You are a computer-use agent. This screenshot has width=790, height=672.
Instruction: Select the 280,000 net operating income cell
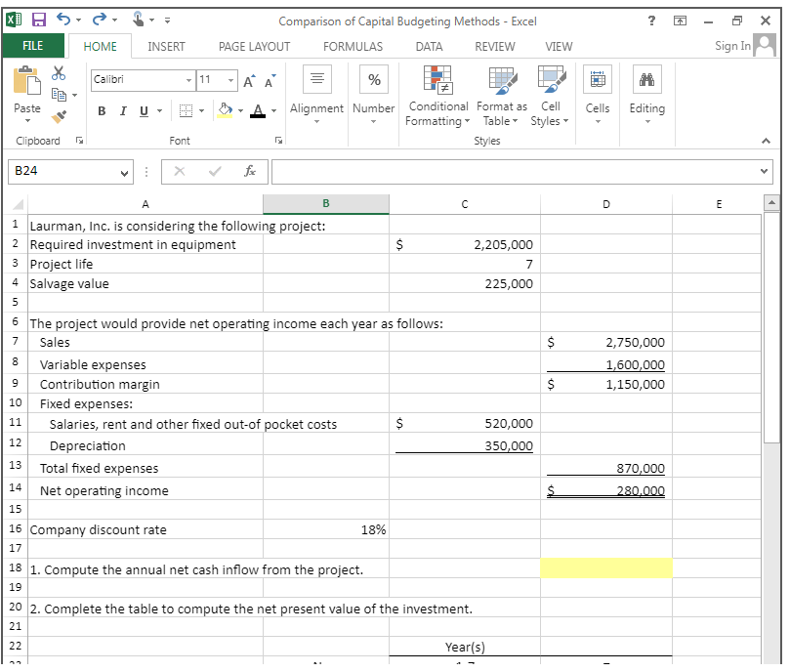click(606, 490)
